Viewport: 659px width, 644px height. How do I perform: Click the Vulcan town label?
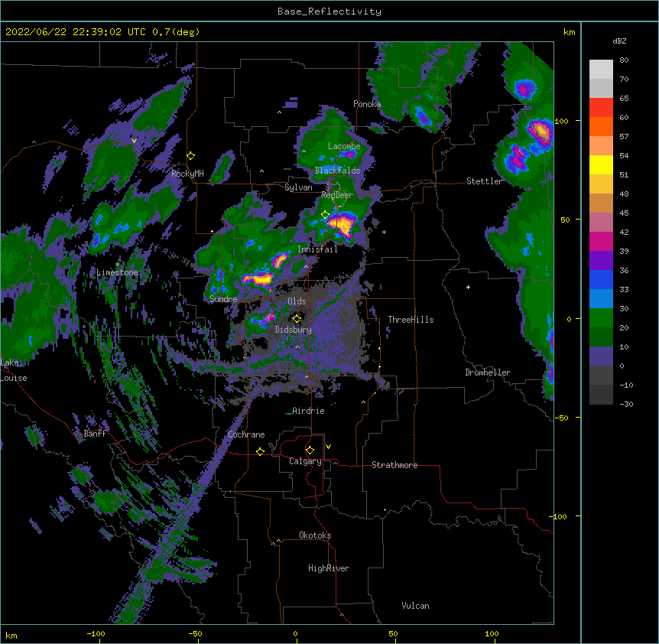click(x=415, y=606)
